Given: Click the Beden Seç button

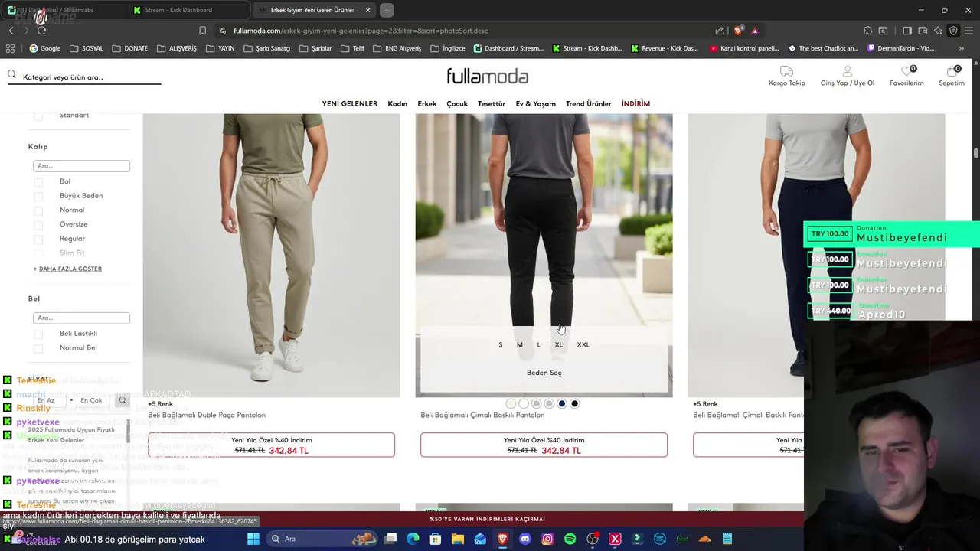Looking at the screenshot, I should (x=544, y=373).
